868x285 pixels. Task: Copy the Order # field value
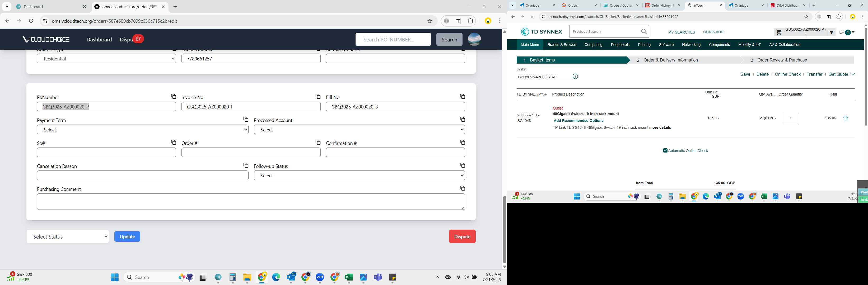[318, 142]
